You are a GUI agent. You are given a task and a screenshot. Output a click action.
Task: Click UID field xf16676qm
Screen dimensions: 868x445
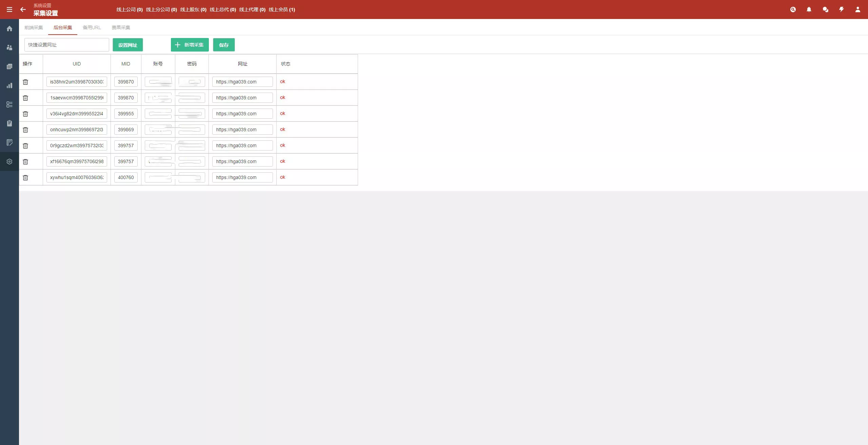click(77, 161)
